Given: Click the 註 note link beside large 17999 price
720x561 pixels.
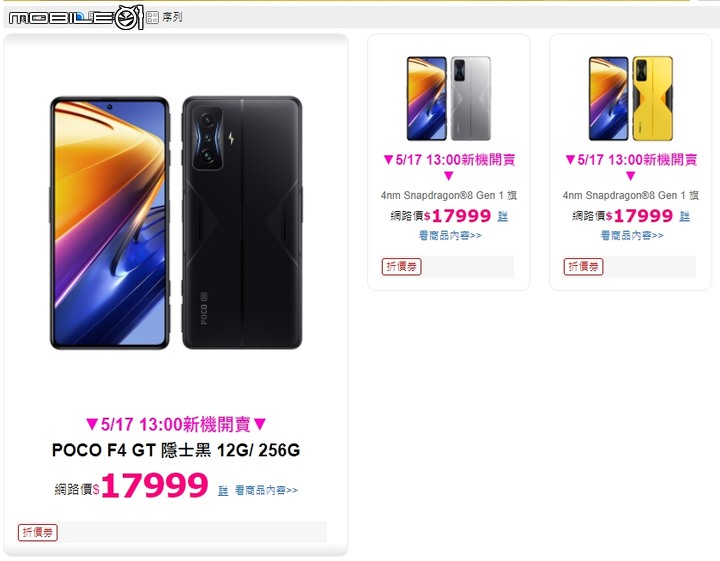Looking at the screenshot, I should pyautogui.click(x=223, y=490).
